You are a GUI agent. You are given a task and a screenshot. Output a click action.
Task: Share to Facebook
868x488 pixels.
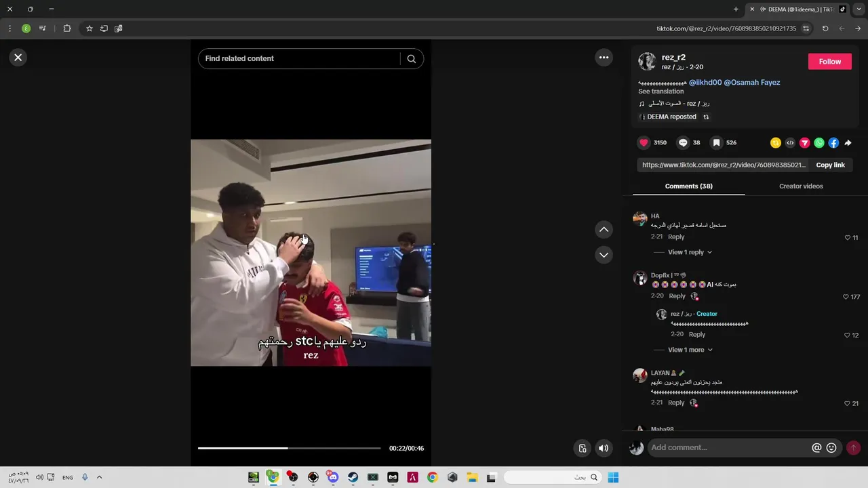pos(833,143)
